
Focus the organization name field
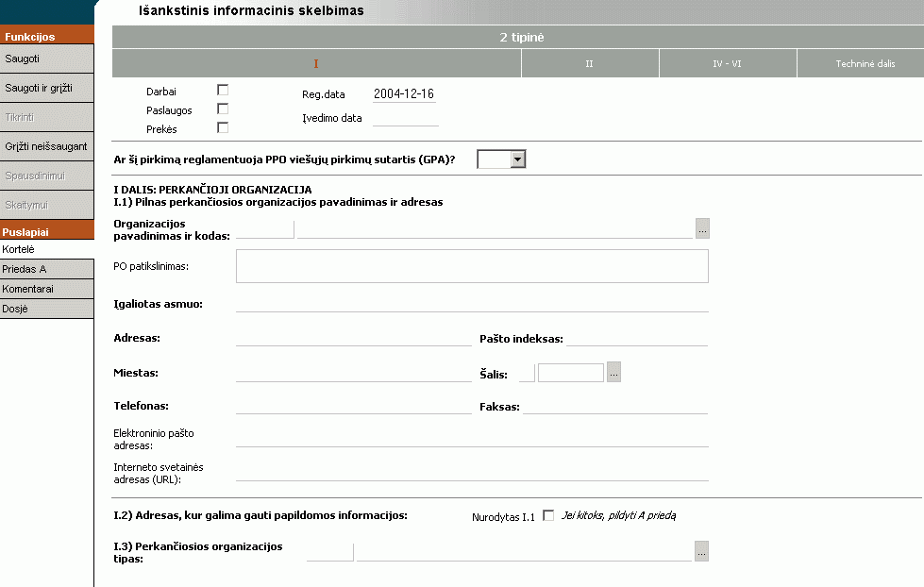495,230
